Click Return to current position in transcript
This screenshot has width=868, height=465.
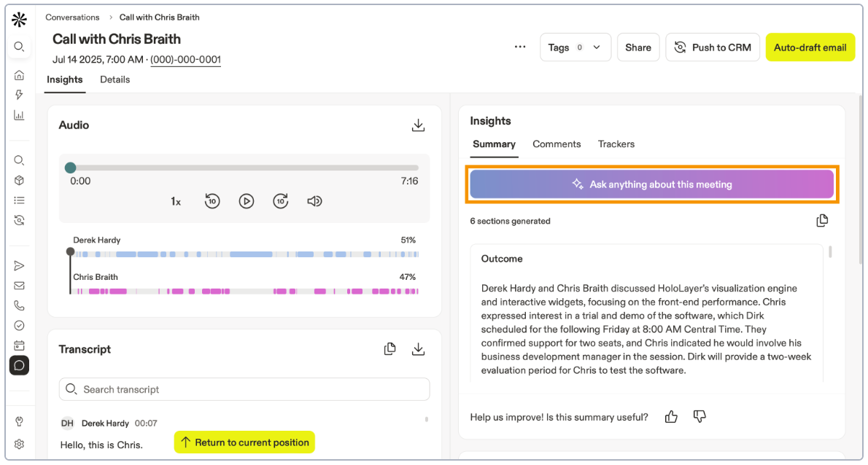[x=244, y=442]
